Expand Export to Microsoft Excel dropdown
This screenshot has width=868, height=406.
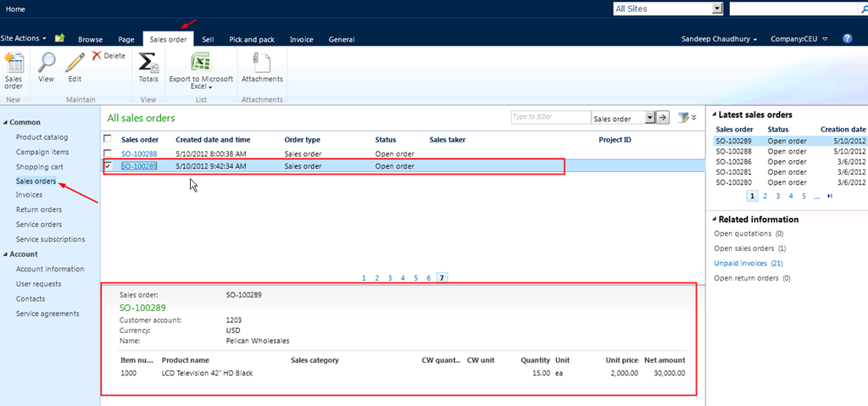pos(209,86)
